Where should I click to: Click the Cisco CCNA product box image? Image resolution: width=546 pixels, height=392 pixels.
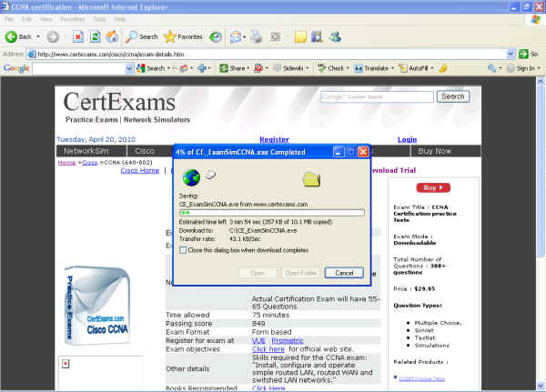(x=96, y=306)
